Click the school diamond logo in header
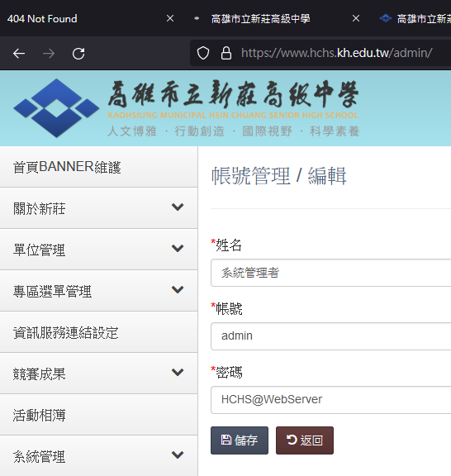The width and height of the screenshot is (451, 476). click(56, 108)
